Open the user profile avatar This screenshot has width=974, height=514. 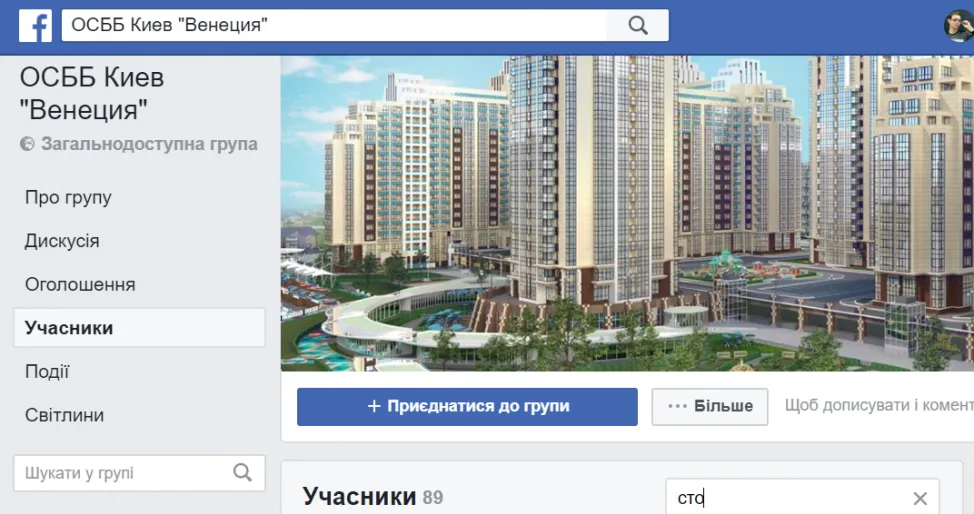[x=959, y=25]
